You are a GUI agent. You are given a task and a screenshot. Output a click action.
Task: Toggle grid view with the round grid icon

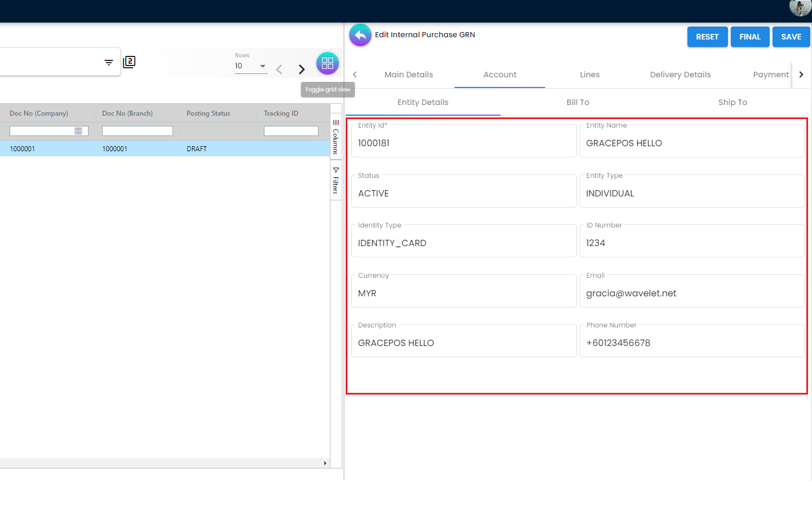[x=328, y=64]
